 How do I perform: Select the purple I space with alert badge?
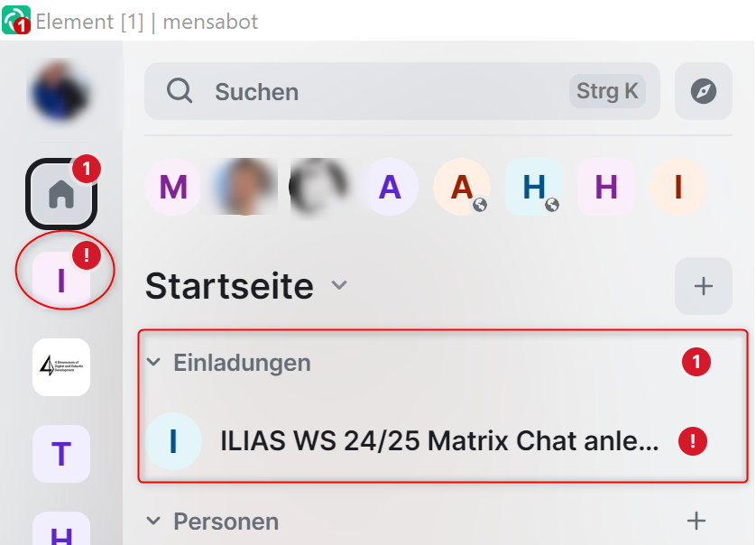tap(61, 280)
